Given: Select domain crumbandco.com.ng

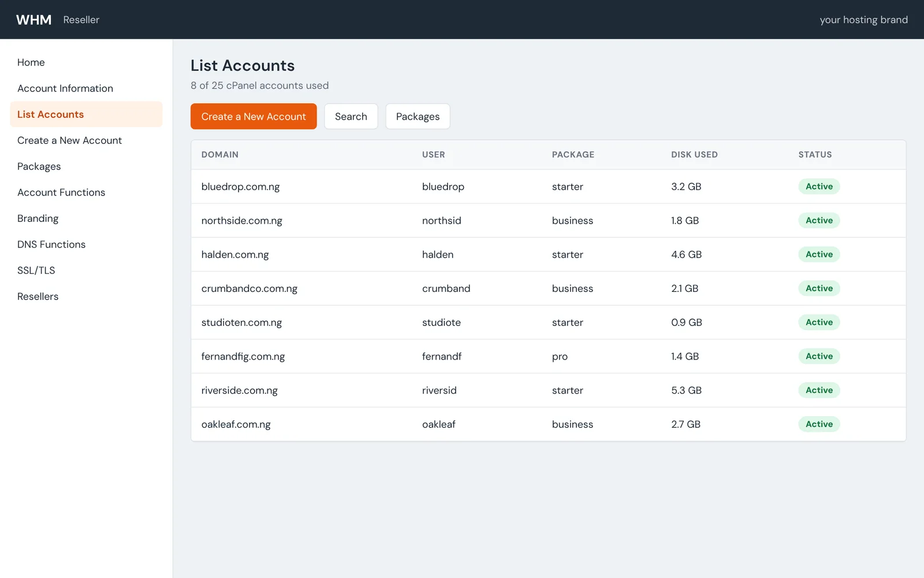Looking at the screenshot, I should click(x=249, y=288).
